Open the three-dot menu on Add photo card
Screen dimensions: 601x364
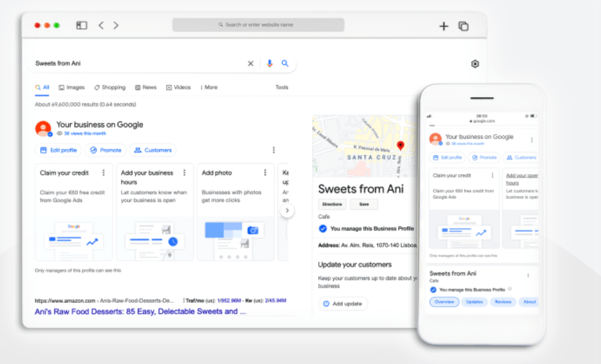pos(265,173)
